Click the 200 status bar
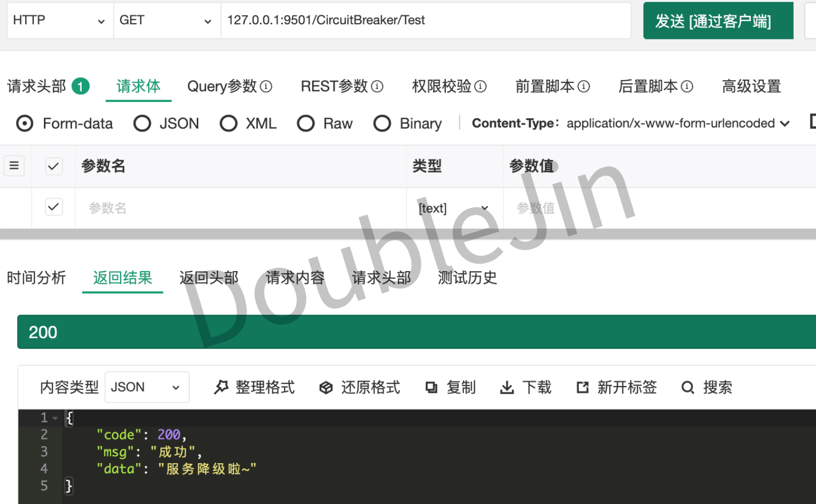The width and height of the screenshot is (816, 504). click(417, 332)
